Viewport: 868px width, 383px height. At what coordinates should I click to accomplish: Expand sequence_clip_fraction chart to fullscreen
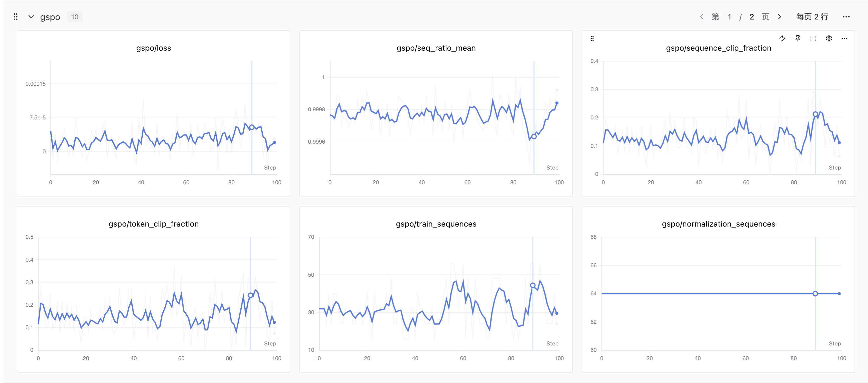[x=813, y=38]
